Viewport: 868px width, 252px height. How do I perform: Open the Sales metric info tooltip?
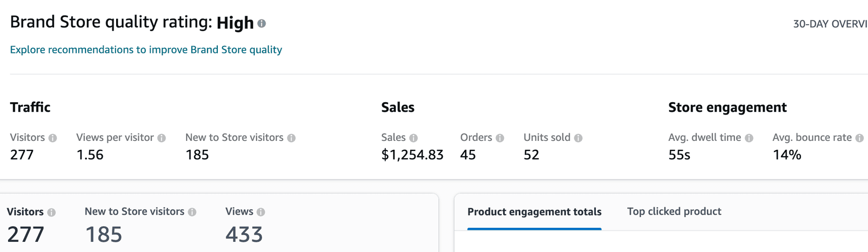[414, 137]
